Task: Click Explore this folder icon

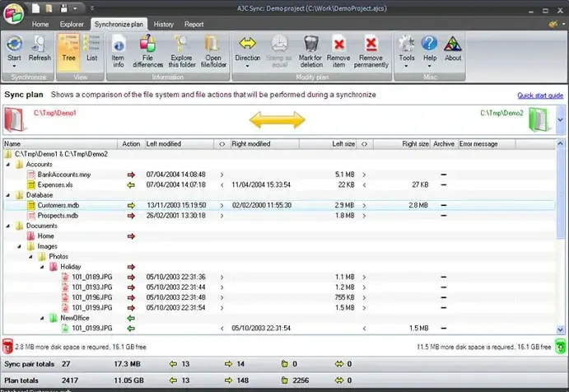Action: pyautogui.click(x=181, y=44)
